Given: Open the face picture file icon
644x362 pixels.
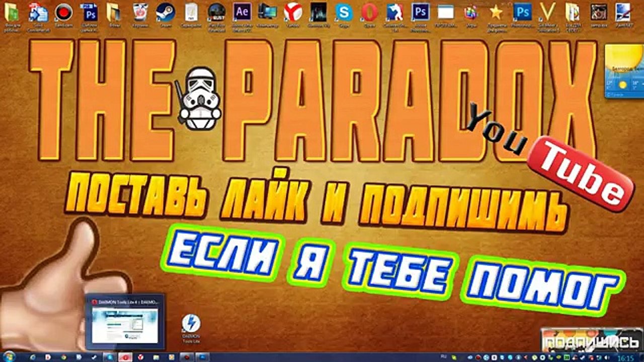Looking at the screenshot, I should click(x=598, y=14).
